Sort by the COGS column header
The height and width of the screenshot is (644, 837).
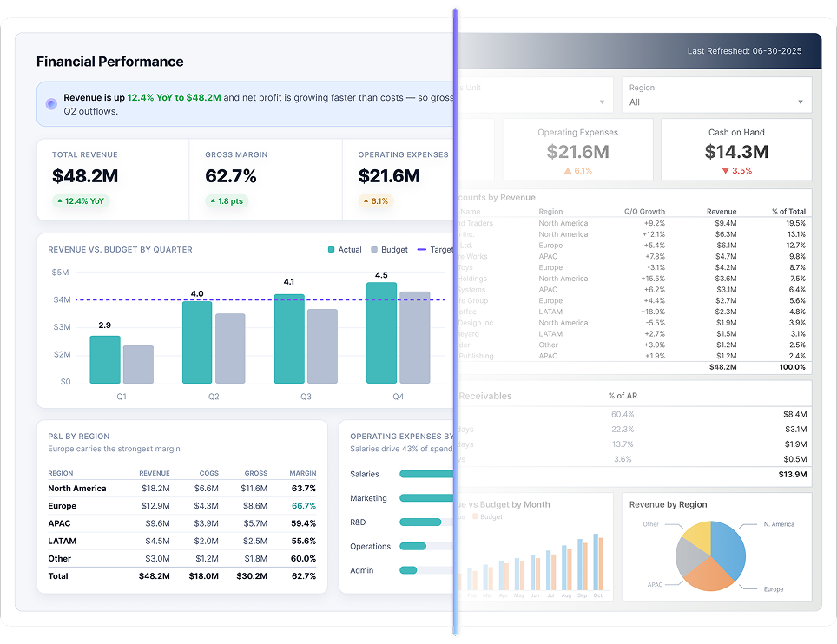point(208,473)
